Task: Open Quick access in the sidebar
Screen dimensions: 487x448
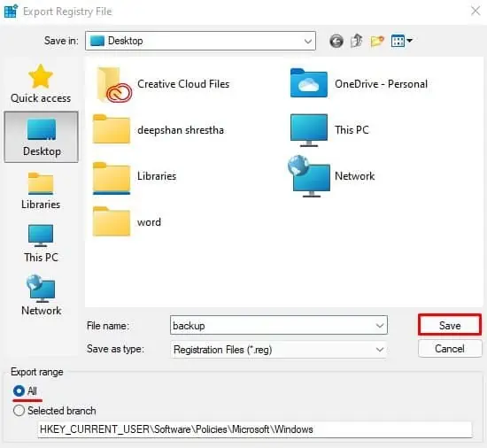Action: point(41,84)
